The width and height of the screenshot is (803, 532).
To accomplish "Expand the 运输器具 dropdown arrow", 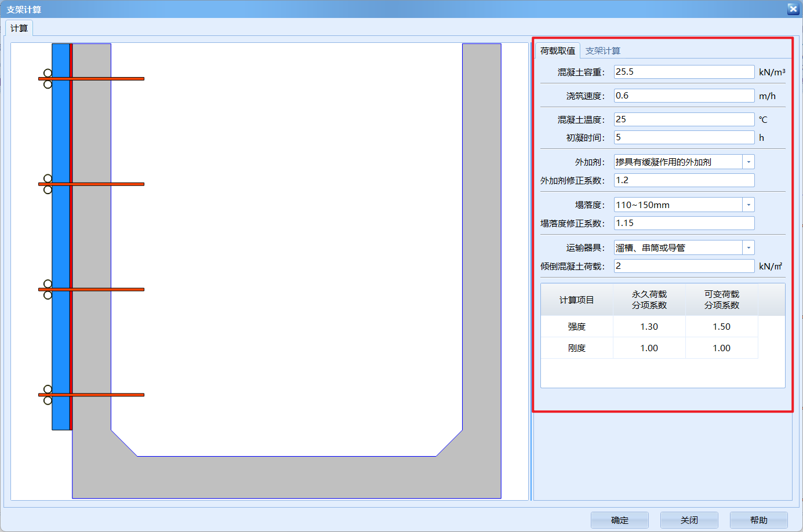I will tap(749, 248).
